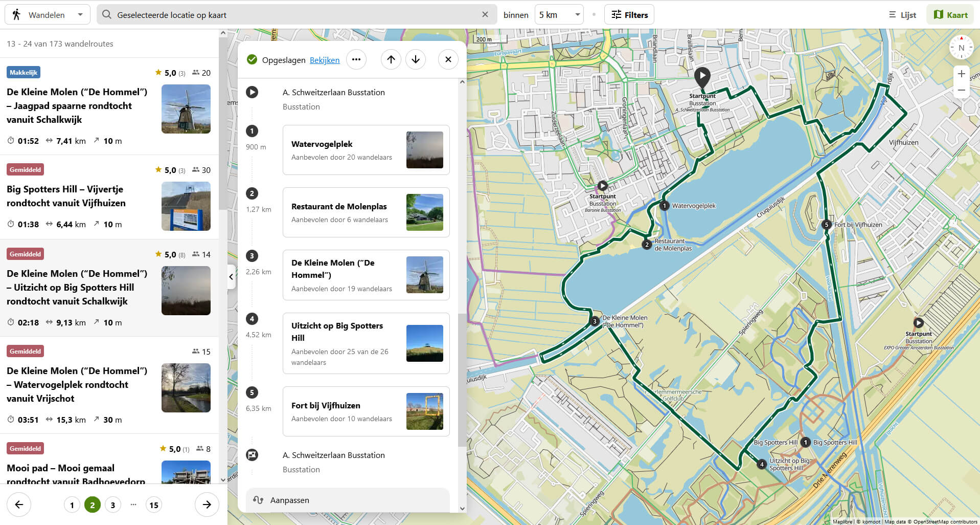Open the Filters panel
Image resolution: width=980 pixels, height=525 pixels.
click(629, 14)
